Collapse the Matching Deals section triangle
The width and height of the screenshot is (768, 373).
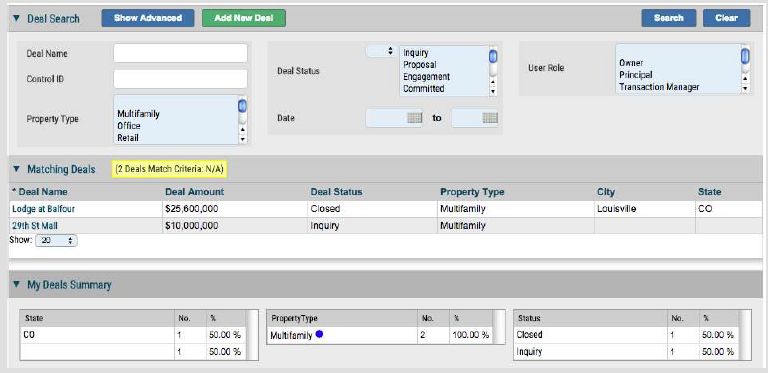pyautogui.click(x=17, y=169)
